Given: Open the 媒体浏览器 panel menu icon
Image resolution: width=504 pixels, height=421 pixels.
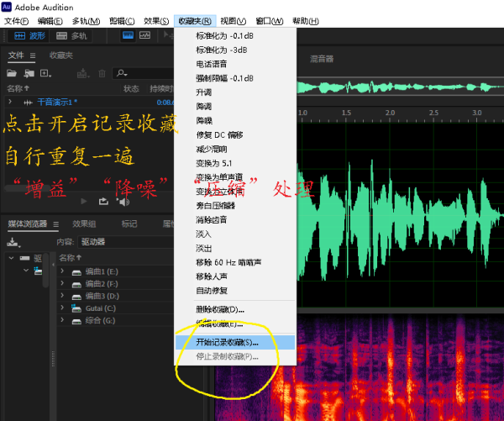Looking at the screenshot, I should coord(55,224).
